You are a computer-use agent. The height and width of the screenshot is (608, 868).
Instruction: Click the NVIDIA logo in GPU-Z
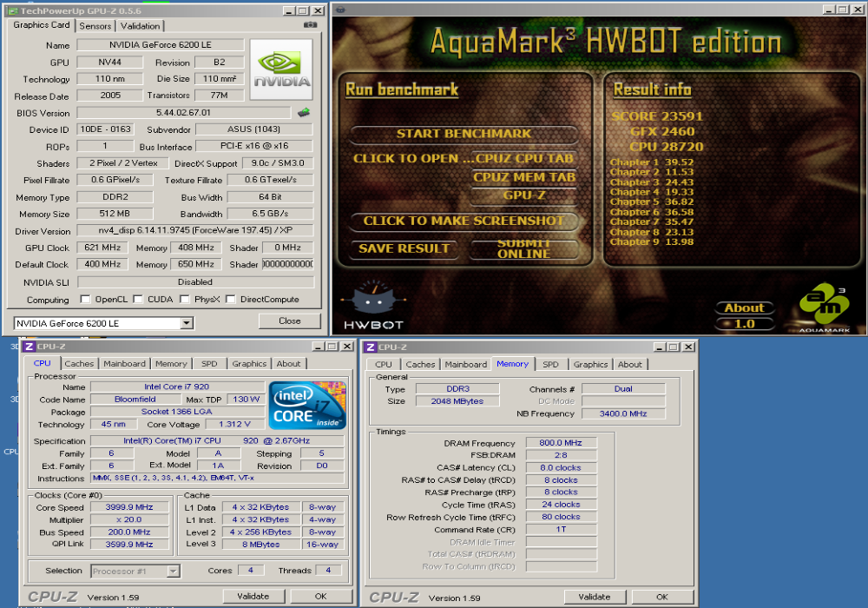coord(282,69)
